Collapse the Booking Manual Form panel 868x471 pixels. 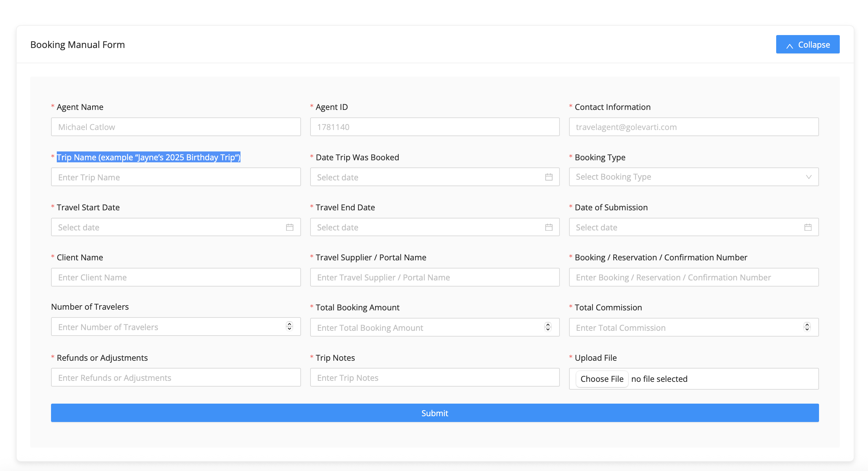coord(807,45)
